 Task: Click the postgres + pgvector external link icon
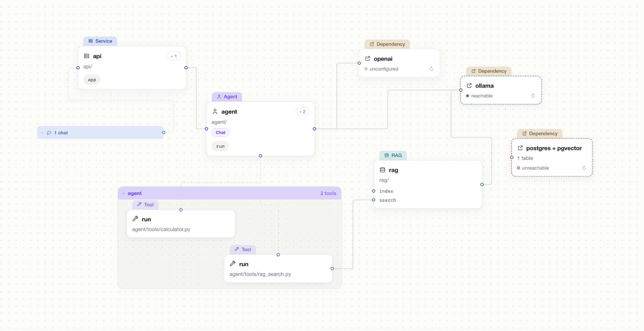tap(520, 148)
